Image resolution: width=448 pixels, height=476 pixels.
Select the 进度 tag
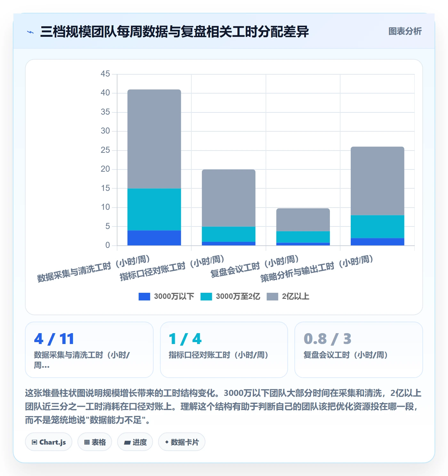(x=135, y=442)
